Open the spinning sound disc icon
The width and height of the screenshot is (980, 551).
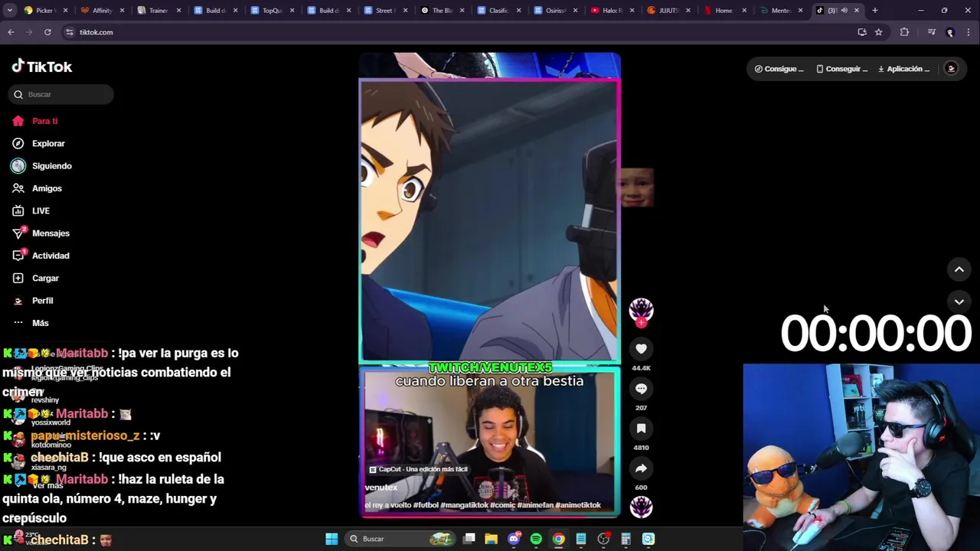coord(641,507)
